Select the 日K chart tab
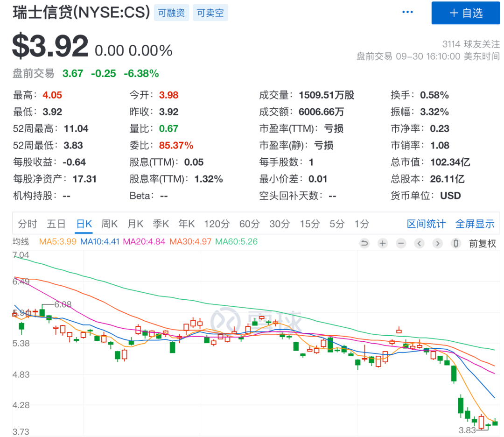Viewport: 504px width, 437px height. tap(84, 224)
